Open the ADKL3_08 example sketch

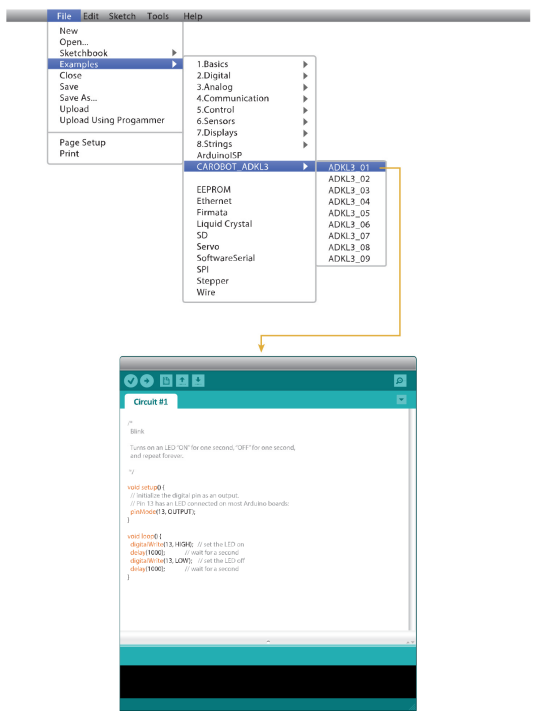point(351,247)
